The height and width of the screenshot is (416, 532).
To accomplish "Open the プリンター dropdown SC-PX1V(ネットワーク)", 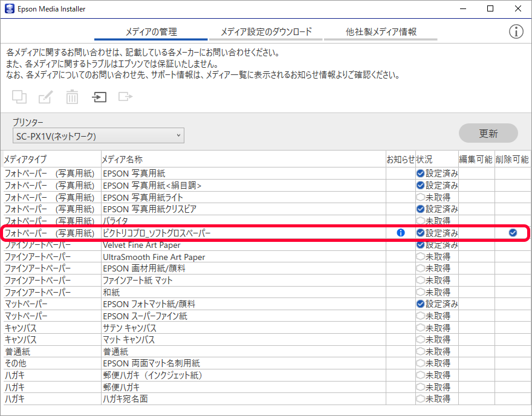I will (98, 136).
